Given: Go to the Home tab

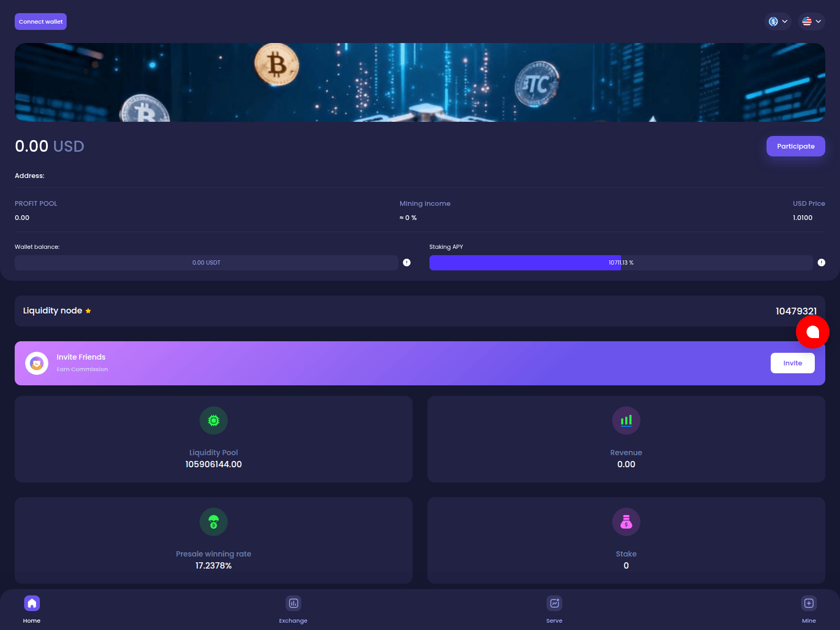Looking at the screenshot, I should (32, 610).
